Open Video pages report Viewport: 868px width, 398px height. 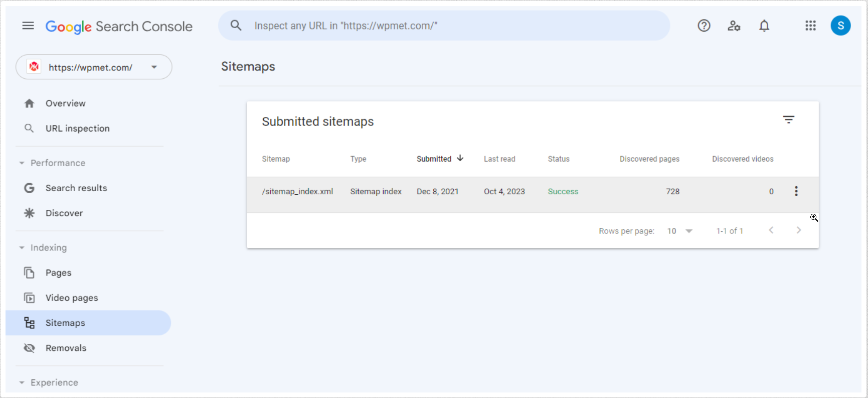(72, 298)
